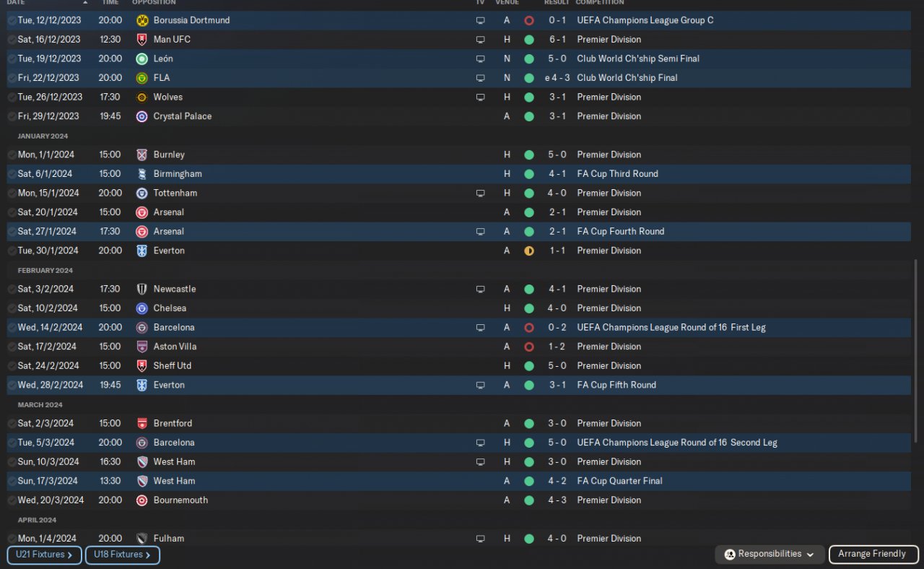Click the Crystal Palace club badge
The height and width of the screenshot is (569, 924).
[x=141, y=116]
